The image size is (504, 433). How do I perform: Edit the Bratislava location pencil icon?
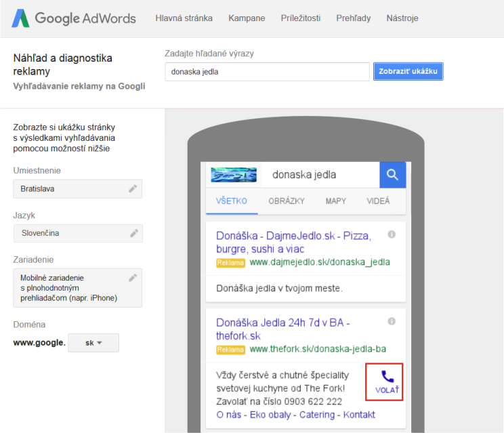click(133, 188)
